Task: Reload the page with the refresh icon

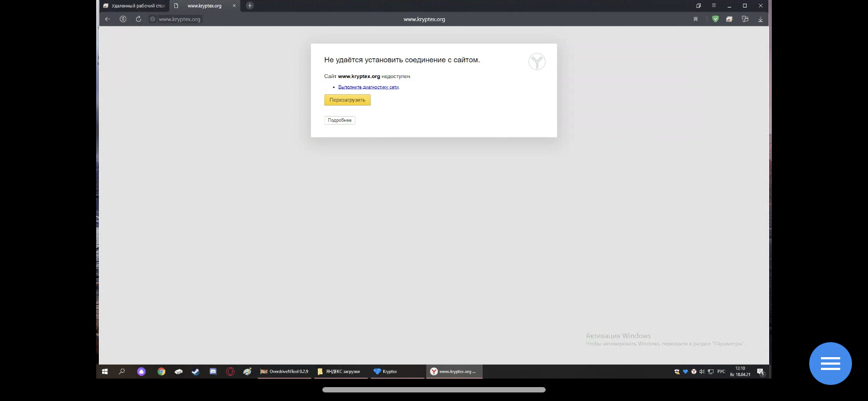Action: [138, 19]
